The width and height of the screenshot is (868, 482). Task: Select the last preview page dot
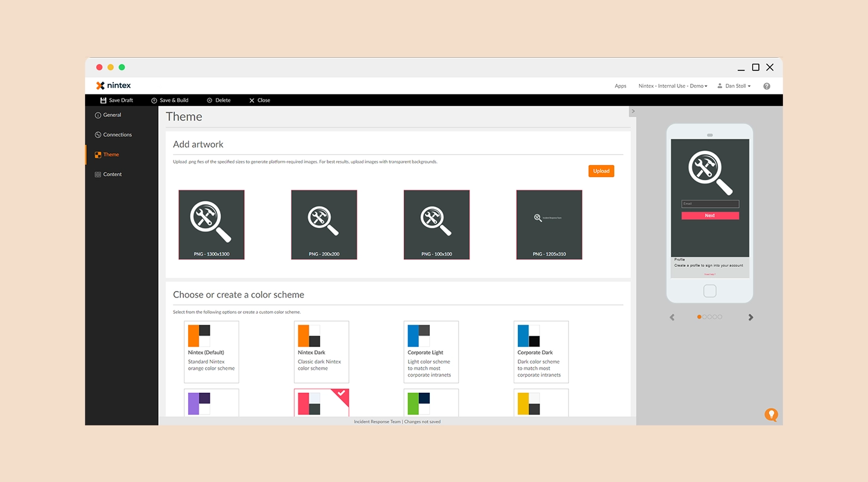coord(720,317)
